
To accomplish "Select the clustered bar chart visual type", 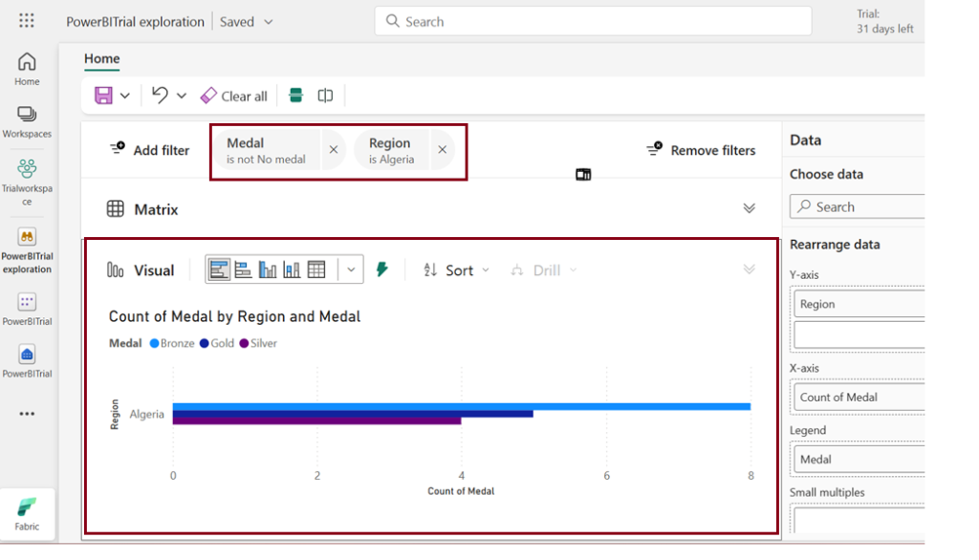I will pos(219,270).
